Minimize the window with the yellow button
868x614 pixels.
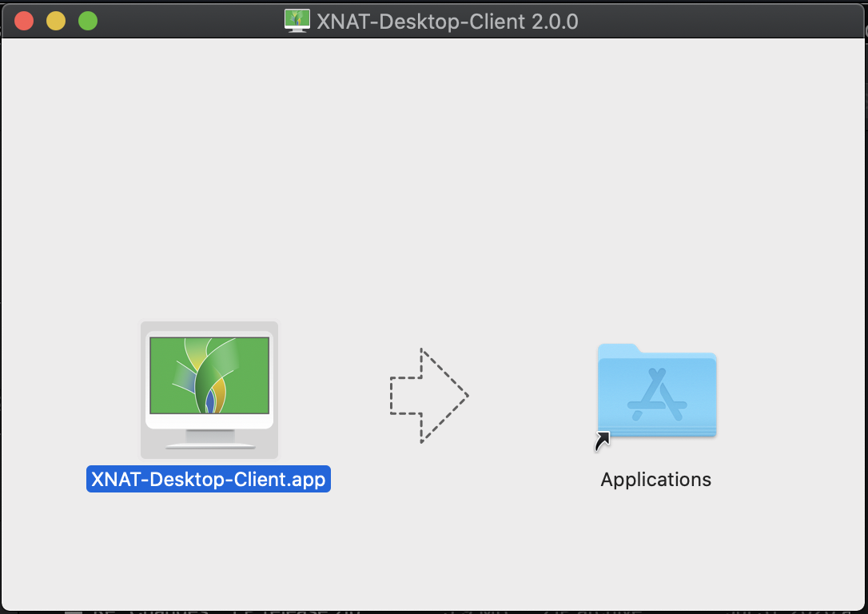point(56,21)
